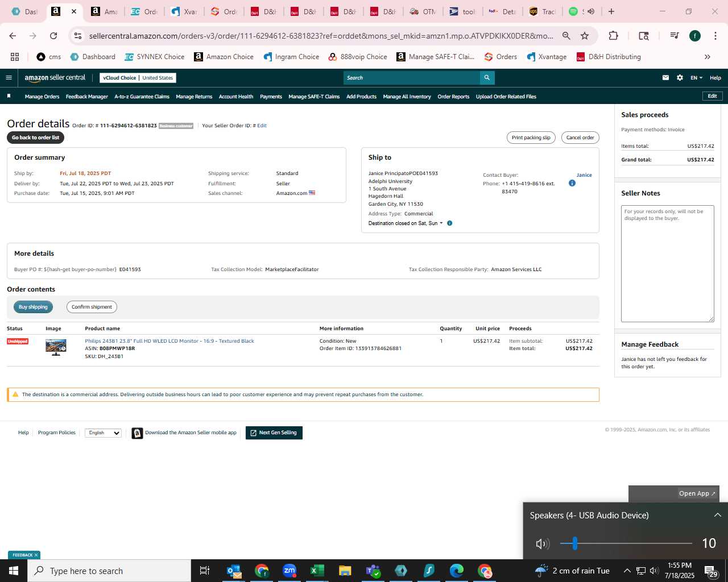728x582 pixels.
Task: Open the media control icon in Chrome toolbar
Action: pos(675,36)
